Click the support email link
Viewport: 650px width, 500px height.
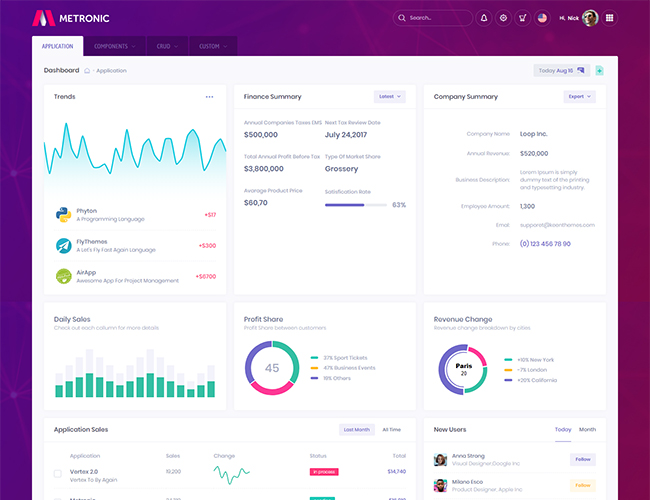click(x=557, y=225)
